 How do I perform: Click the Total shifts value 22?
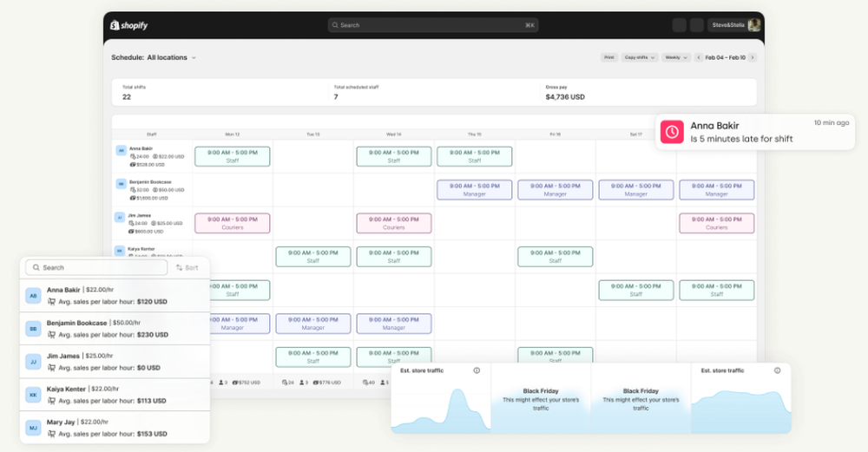[127, 97]
